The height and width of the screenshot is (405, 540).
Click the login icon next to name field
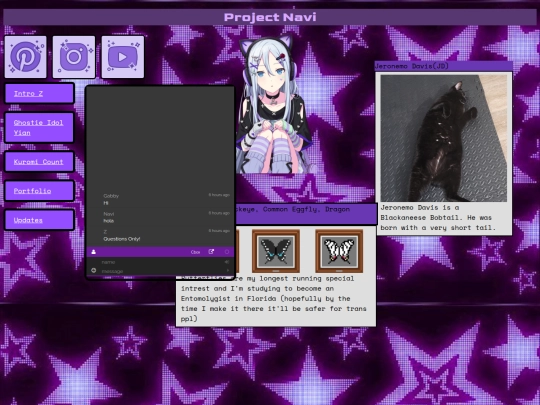227,262
